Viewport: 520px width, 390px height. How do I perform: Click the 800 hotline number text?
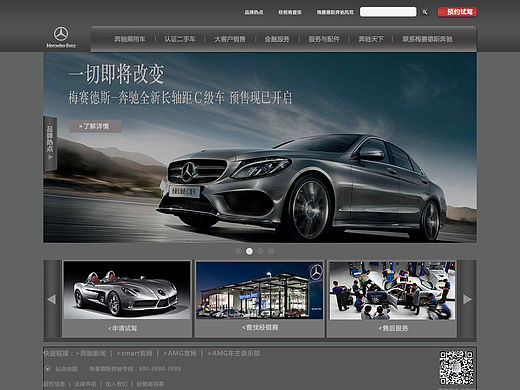point(160,369)
